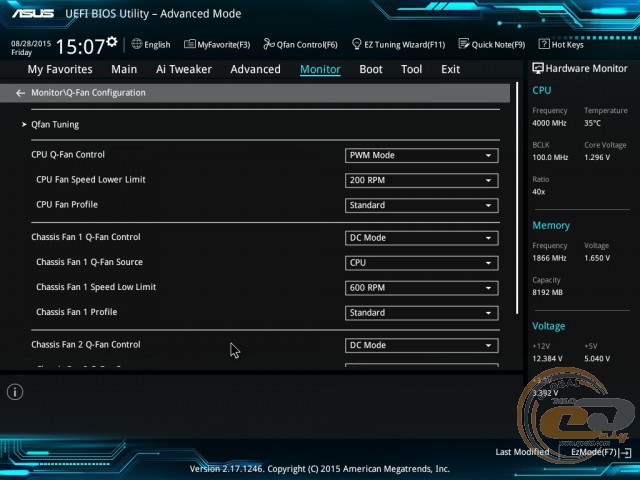Click the Voltage heading in Hardware Monitor
640x480 pixels.
coord(549,326)
